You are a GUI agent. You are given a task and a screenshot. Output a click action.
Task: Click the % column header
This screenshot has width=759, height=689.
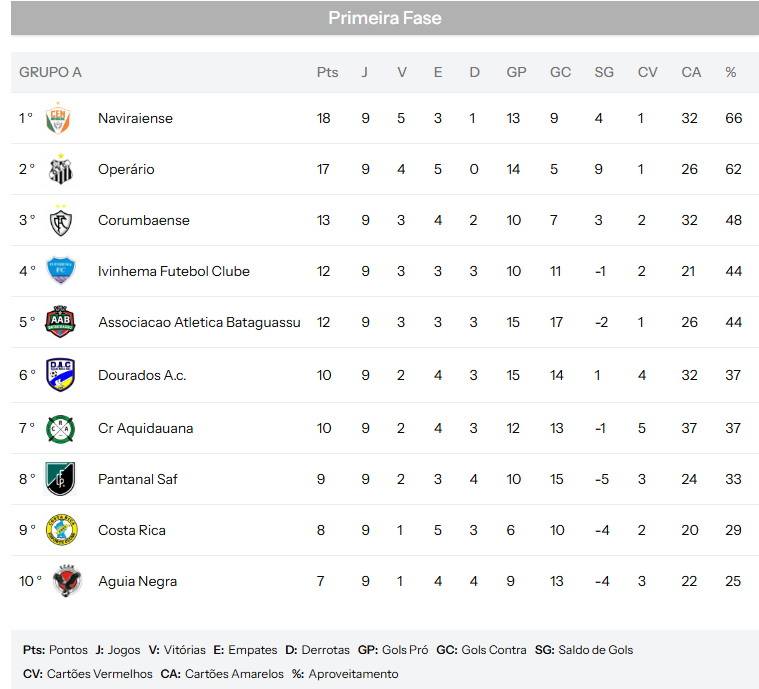[x=730, y=72]
